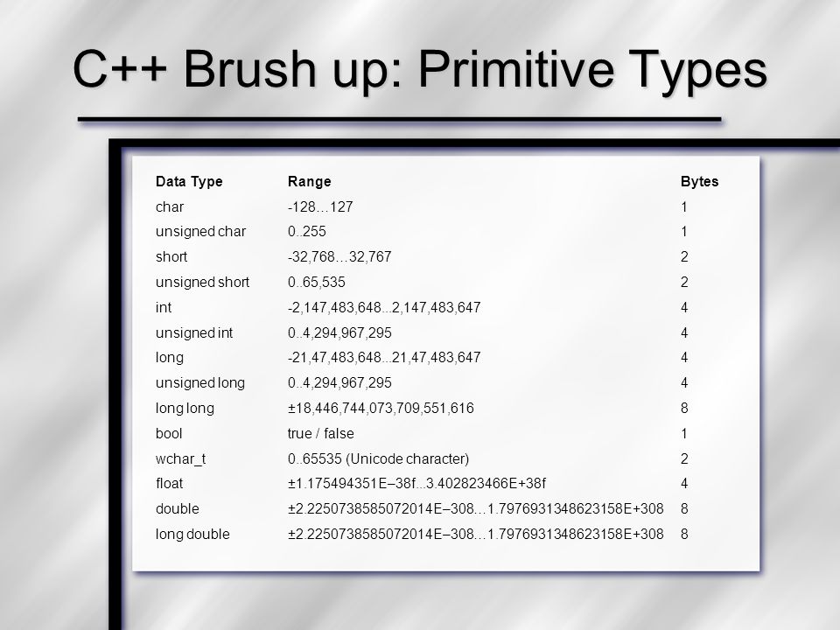Screen dimensions: 840x630
Task: Click the "wchar_t" data type cell
Action: click(x=180, y=459)
